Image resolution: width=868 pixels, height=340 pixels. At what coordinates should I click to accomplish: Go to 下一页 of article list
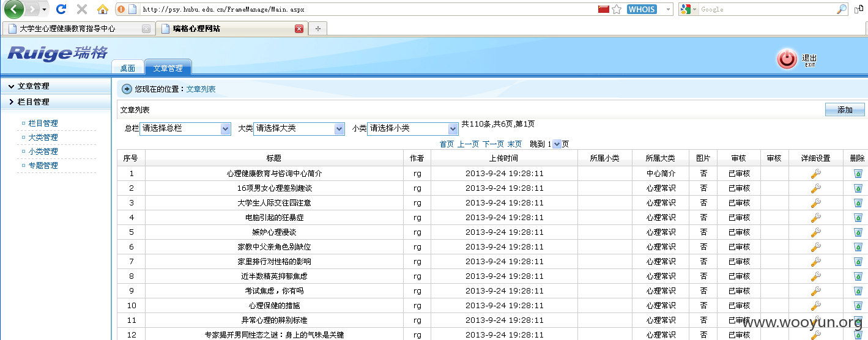pos(493,144)
